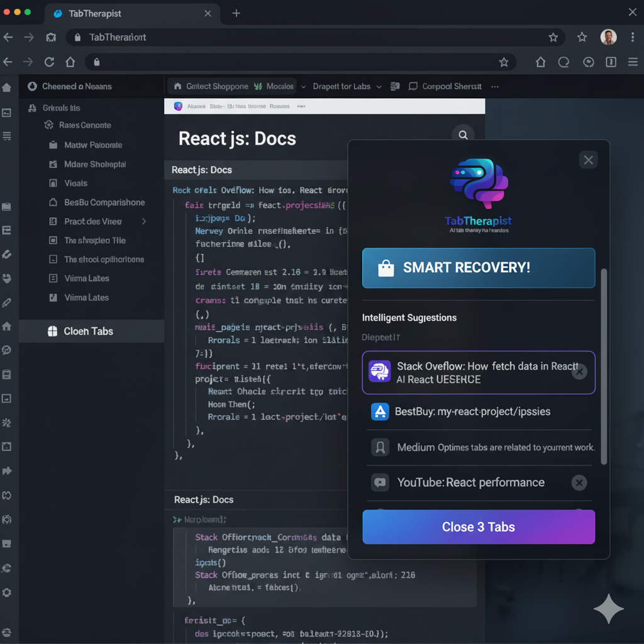
Task: Select the Mocaios bookmark tab
Action: click(x=274, y=86)
